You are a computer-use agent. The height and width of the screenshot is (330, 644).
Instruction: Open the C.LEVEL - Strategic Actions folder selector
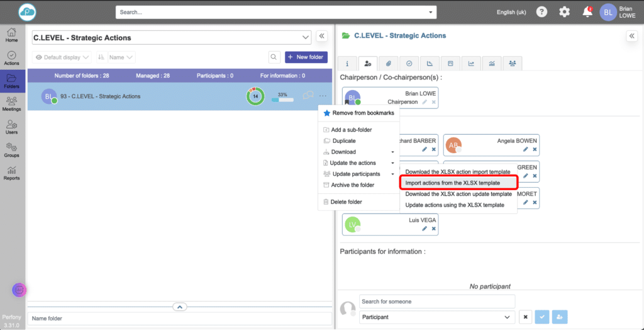[x=171, y=38]
